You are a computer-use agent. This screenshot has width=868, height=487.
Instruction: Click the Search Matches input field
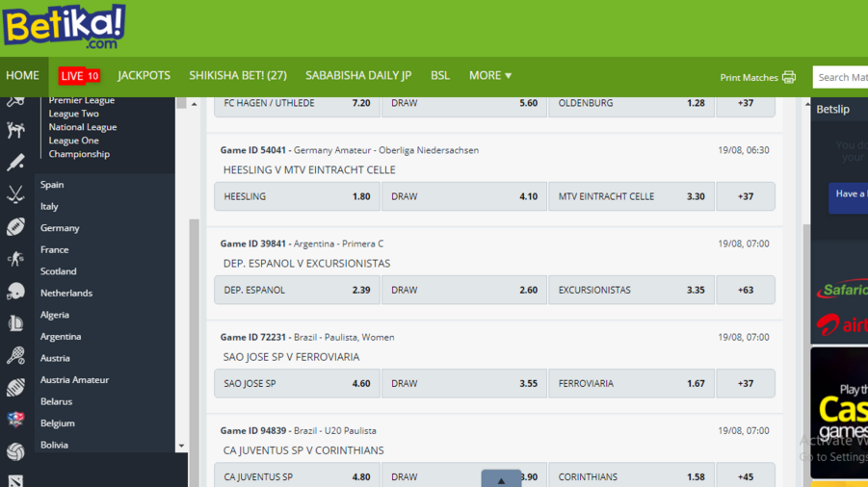(840, 77)
